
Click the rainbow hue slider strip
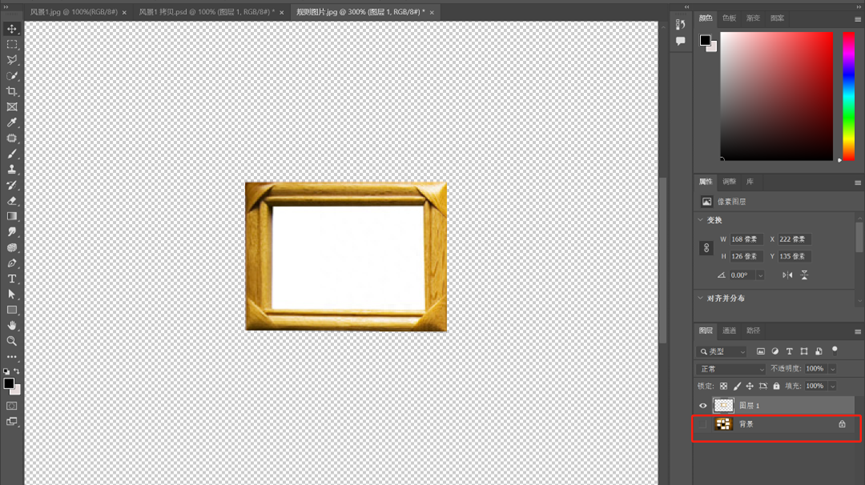(848, 95)
